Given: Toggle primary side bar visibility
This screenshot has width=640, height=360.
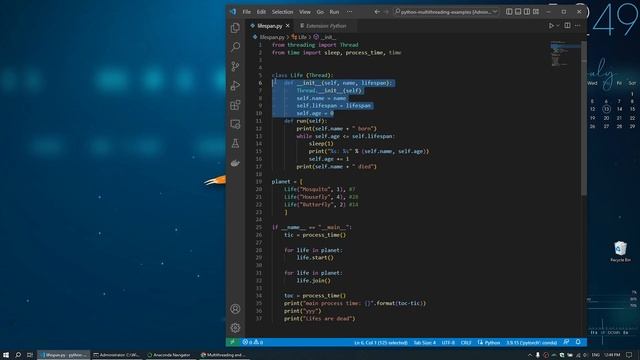Looking at the screenshot, I should (509, 12).
